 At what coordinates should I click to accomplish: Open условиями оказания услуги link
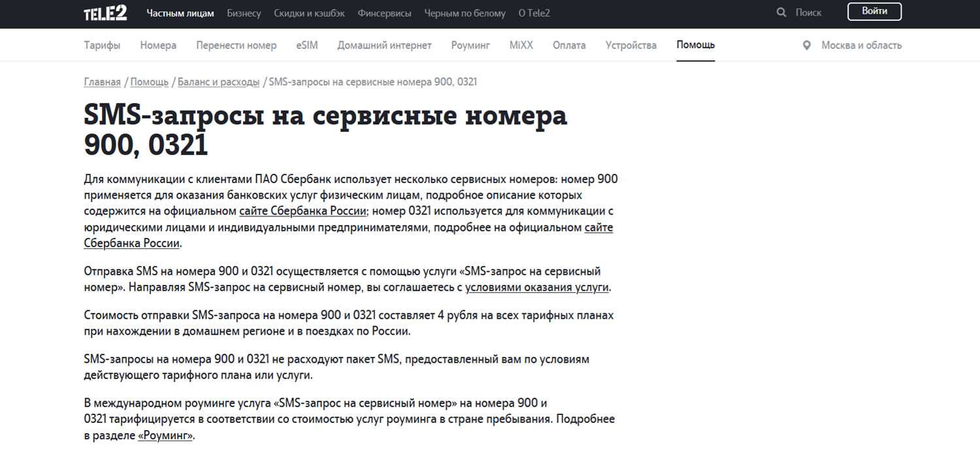(537, 287)
